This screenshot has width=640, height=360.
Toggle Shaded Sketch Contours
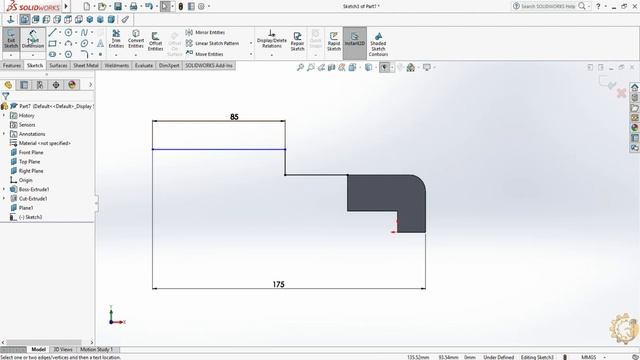[378, 44]
